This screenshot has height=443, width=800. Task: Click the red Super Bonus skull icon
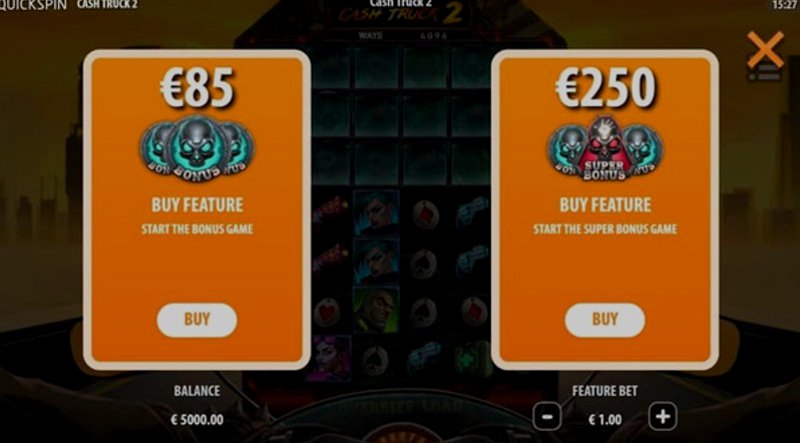[x=605, y=147]
